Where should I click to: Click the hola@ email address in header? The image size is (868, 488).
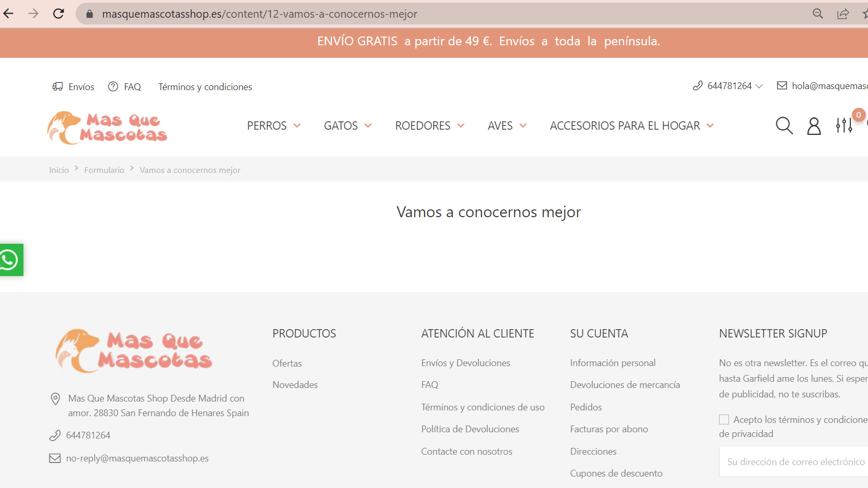(x=830, y=86)
